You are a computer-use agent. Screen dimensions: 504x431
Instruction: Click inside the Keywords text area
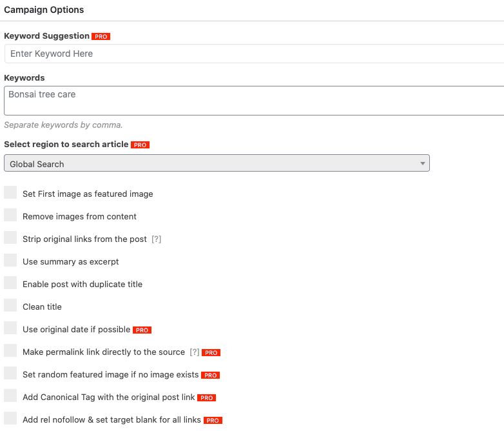[254, 101]
